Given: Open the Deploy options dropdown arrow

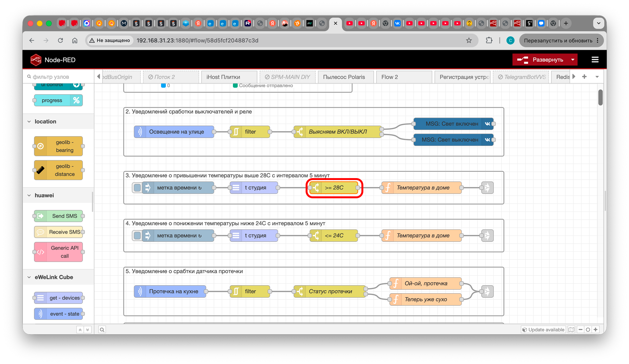Looking at the screenshot, I should [x=573, y=60].
